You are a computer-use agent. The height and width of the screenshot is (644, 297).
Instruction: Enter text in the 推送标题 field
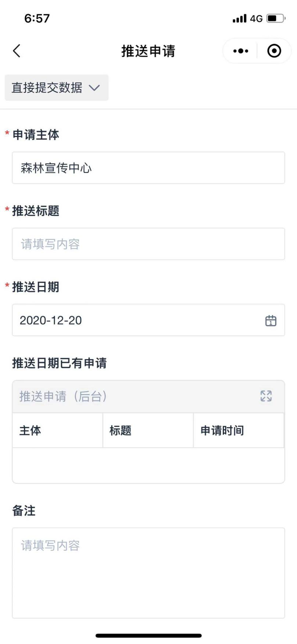148,244
